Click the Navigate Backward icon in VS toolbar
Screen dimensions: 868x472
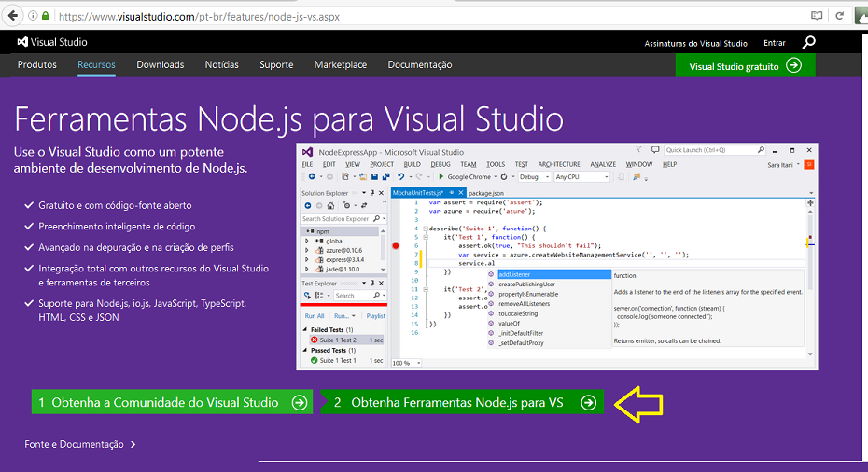(x=312, y=176)
